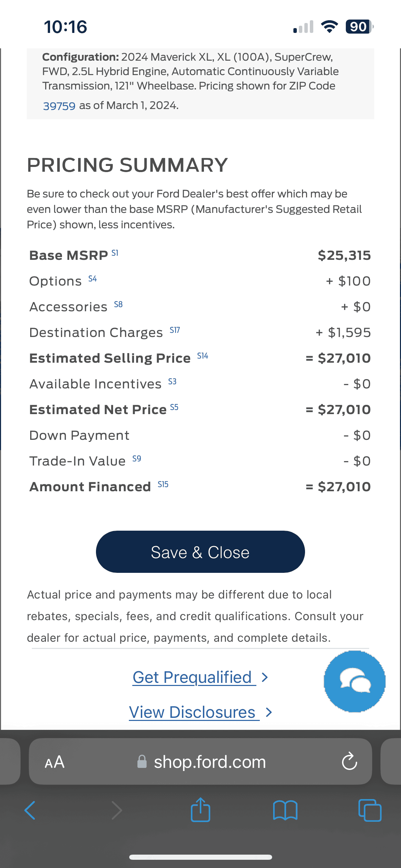Tap the shop.ford.com address field
The image size is (401, 868).
point(200,762)
